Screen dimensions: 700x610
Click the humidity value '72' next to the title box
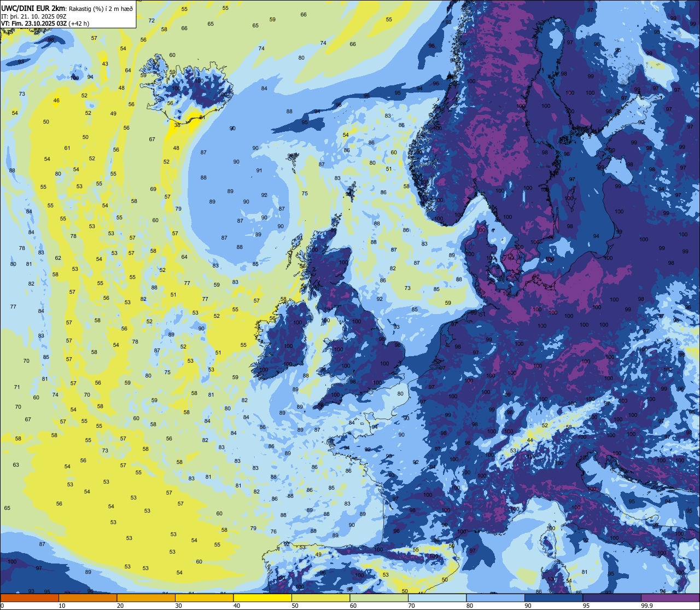tap(151, 21)
